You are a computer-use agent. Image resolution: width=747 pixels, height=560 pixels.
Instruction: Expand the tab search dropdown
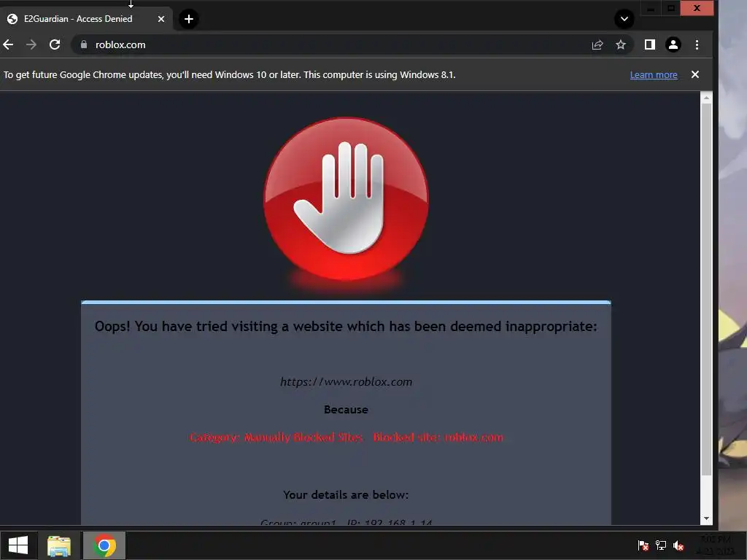click(x=624, y=19)
